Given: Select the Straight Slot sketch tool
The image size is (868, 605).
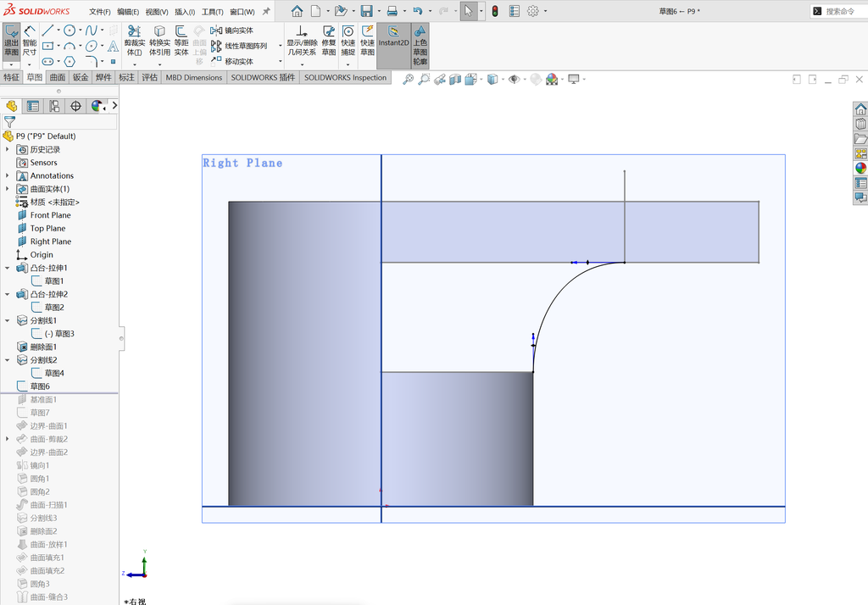Looking at the screenshot, I should click(x=47, y=62).
